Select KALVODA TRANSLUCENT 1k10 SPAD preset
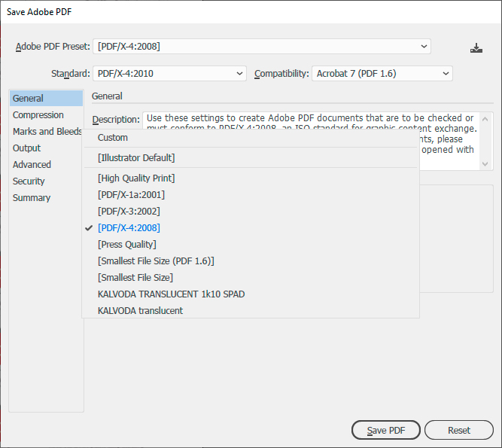The width and height of the screenshot is (502, 448). pos(251,294)
